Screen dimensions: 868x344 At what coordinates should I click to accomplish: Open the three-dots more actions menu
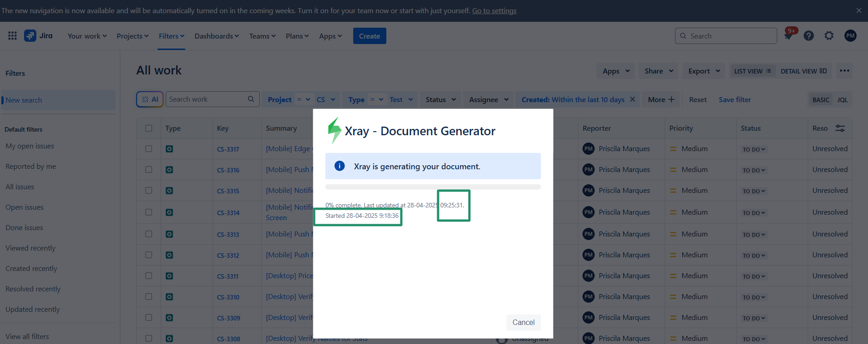(x=844, y=71)
